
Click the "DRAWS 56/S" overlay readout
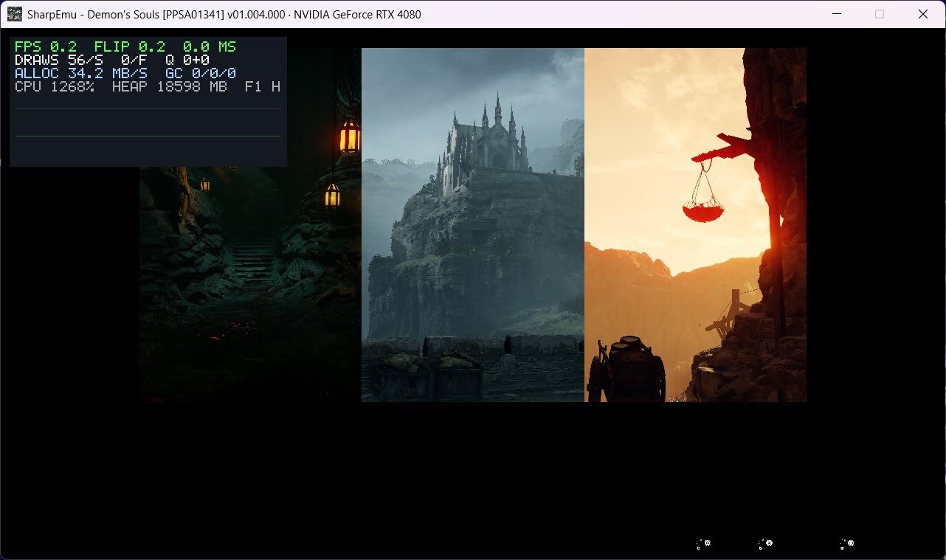point(59,60)
